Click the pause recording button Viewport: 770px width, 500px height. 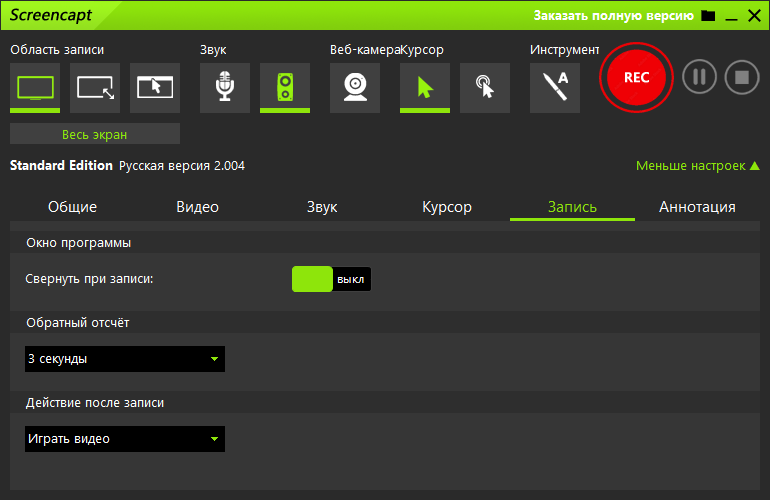699,77
